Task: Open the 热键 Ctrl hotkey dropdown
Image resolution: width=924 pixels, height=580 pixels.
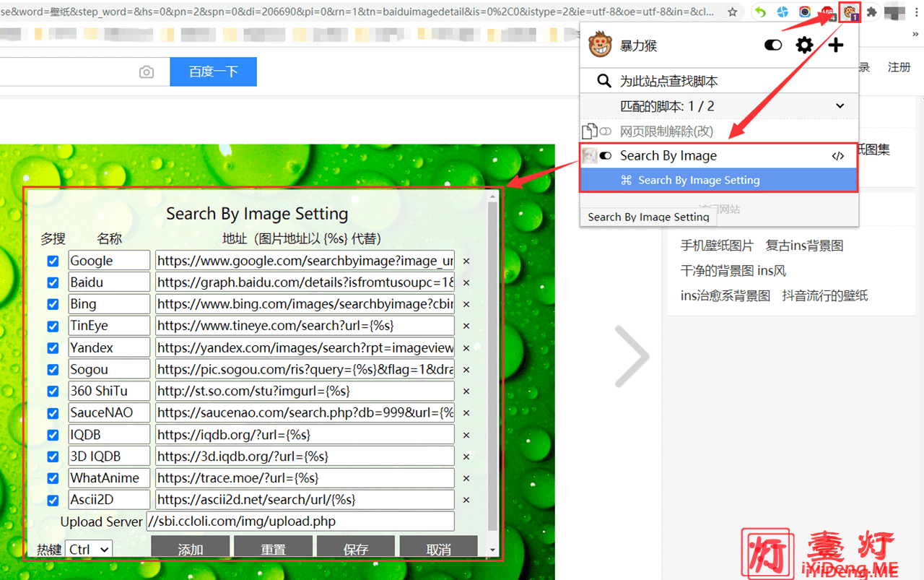Action: (89, 549)
